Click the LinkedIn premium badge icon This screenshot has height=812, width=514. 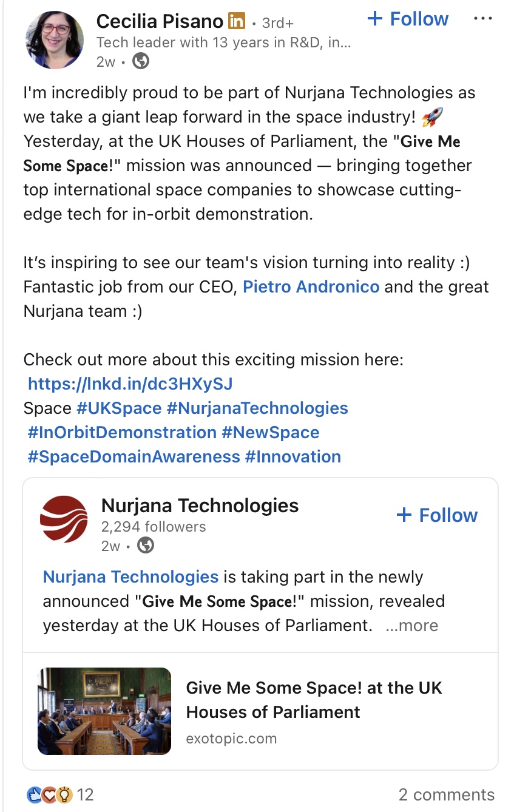[237, 22]
